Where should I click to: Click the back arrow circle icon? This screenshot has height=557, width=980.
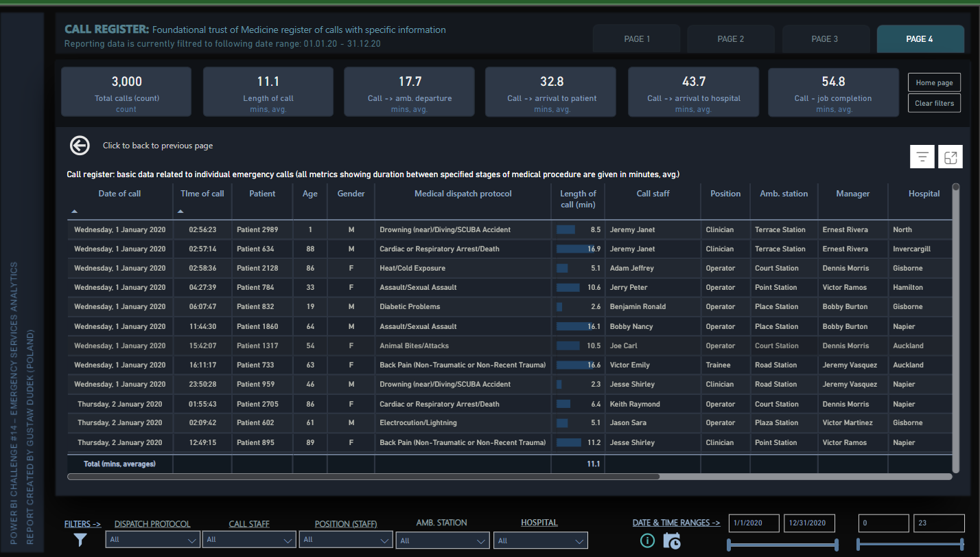80,146
